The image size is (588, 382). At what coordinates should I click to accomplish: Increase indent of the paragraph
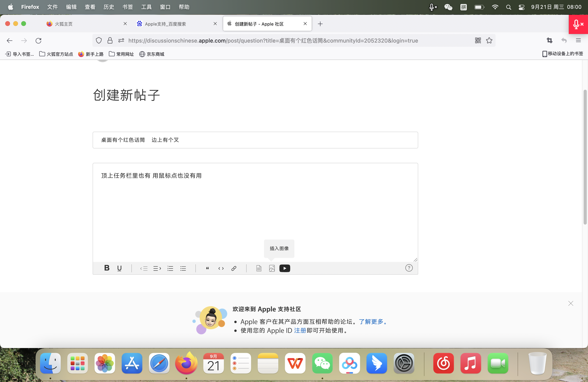[157, 268]
